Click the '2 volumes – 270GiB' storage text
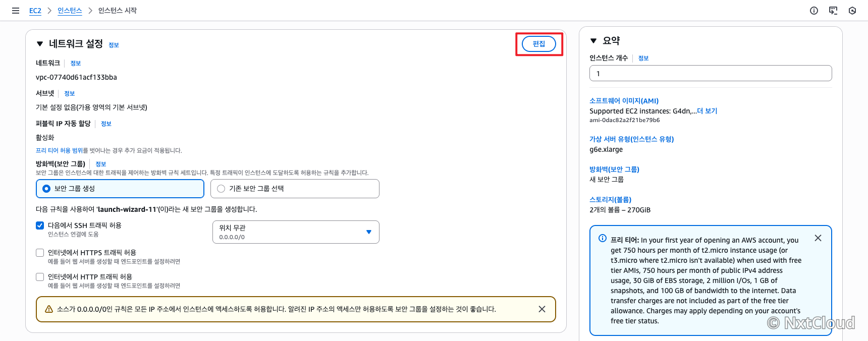The image size is (868, 341). [620, 210]
